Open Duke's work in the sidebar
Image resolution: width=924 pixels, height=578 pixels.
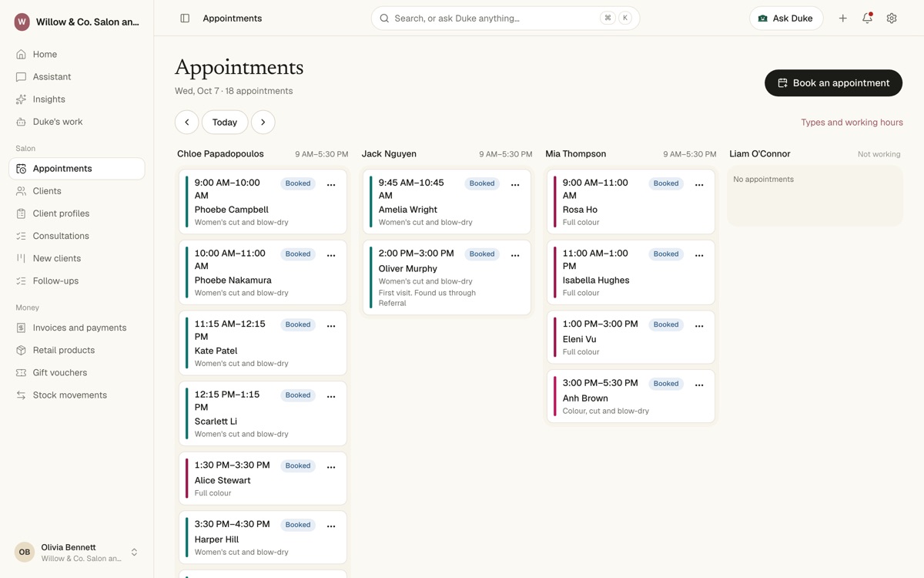[x=77, y=122]
